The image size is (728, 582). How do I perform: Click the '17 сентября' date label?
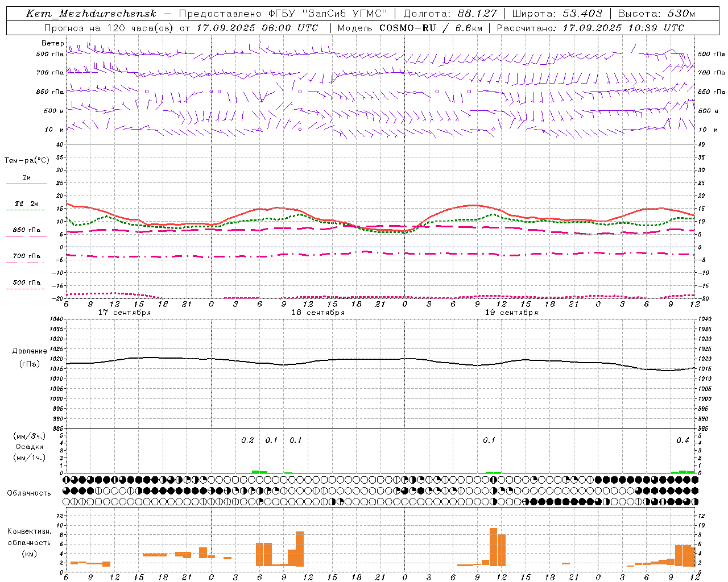125,313
